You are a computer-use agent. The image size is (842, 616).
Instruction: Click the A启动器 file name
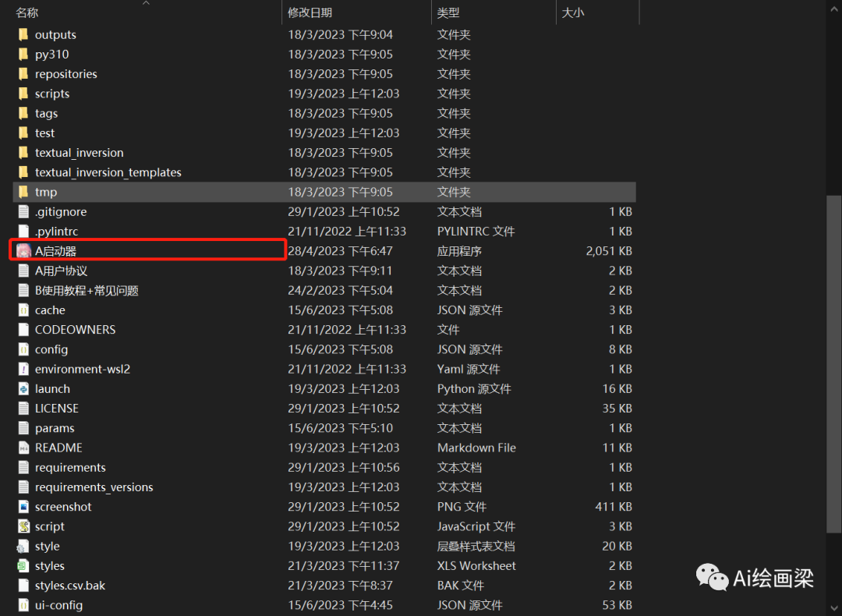pyautogui.click(x=56, y=251)
